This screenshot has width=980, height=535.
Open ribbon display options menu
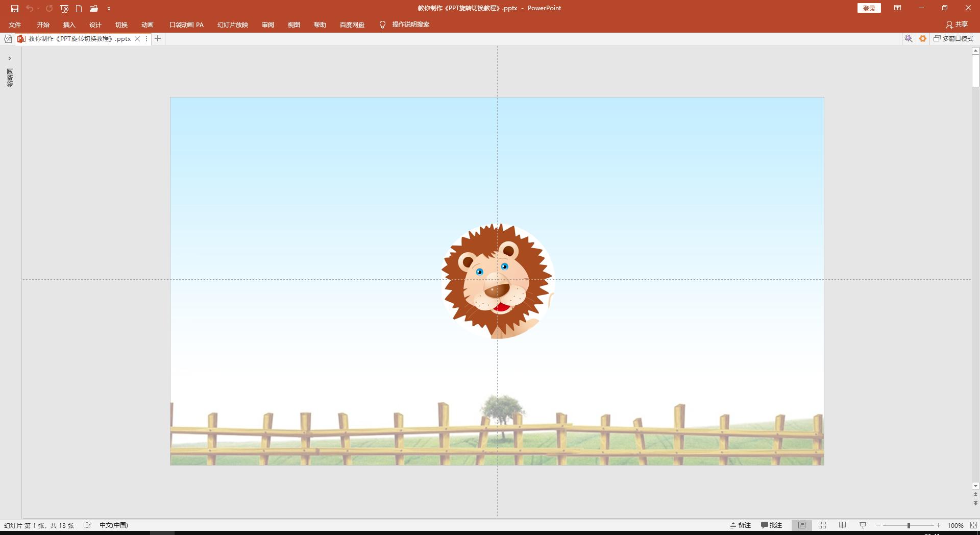click(897, 8)
